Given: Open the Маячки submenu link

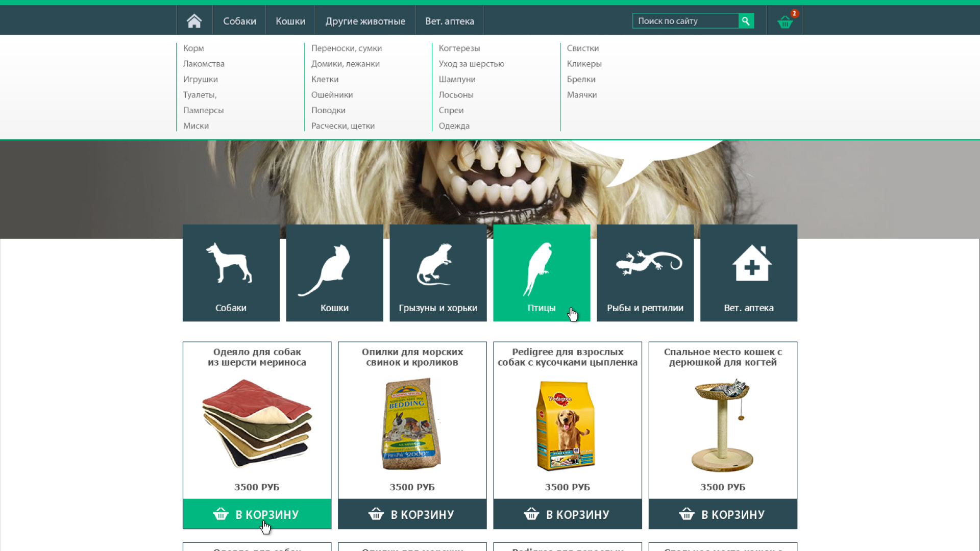Looking at the screenshot, I should pyautogui.click(x=582, y=95).
